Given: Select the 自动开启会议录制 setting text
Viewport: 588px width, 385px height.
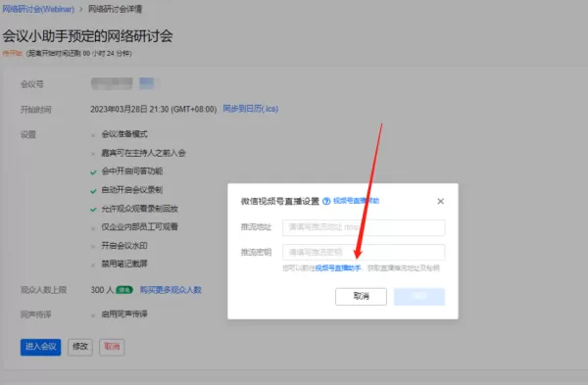Looking at the screenshot, I should [x=132, y=190].
